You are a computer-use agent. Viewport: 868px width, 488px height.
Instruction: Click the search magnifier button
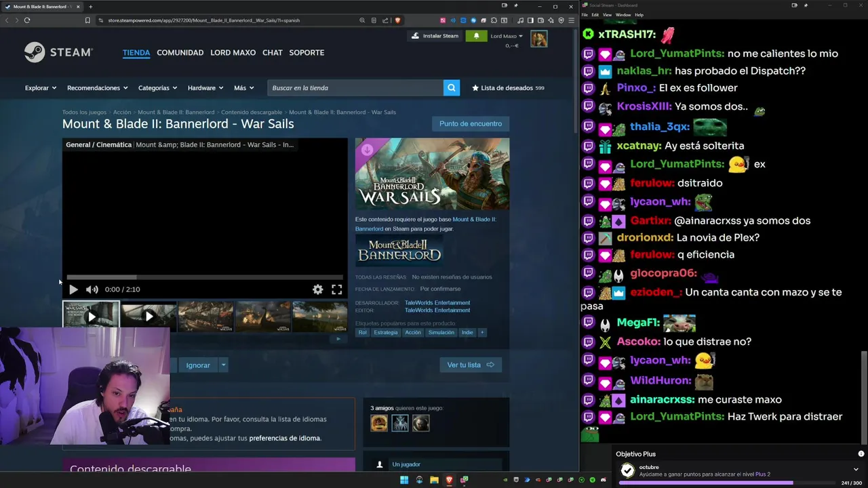pyautogui.click(x=451, y=87)
